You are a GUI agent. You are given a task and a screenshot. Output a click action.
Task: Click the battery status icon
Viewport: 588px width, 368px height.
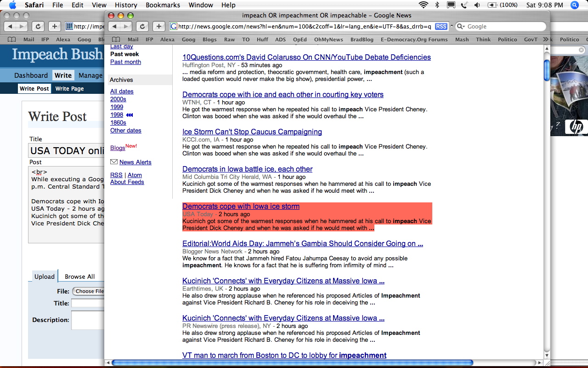(493, 5)
